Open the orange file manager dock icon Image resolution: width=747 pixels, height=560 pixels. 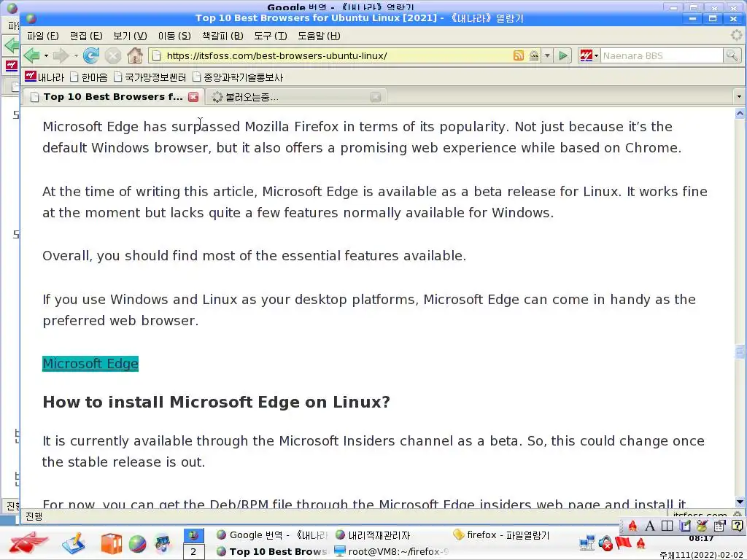pos(111,544)
